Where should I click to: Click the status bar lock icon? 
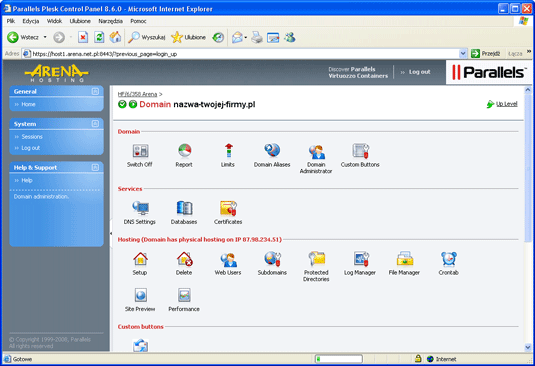point(418,358)
